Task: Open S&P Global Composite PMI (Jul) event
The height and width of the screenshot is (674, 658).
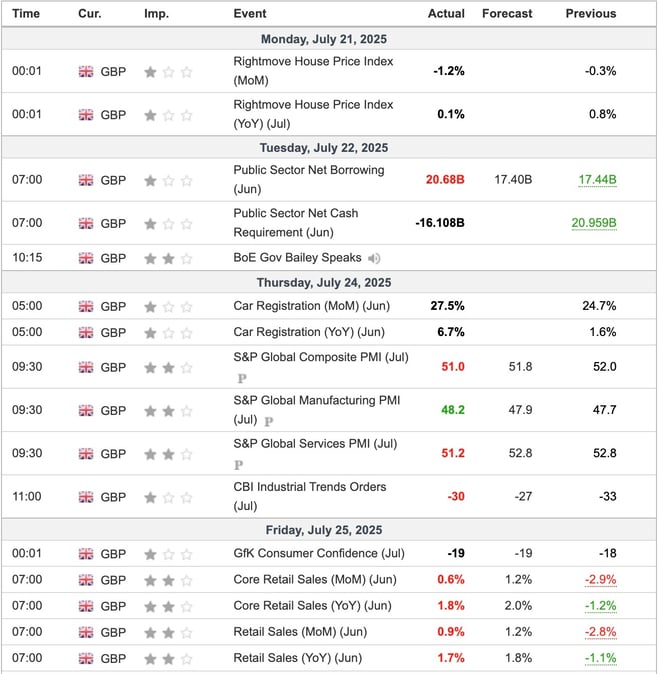Action: coord(321,357)
